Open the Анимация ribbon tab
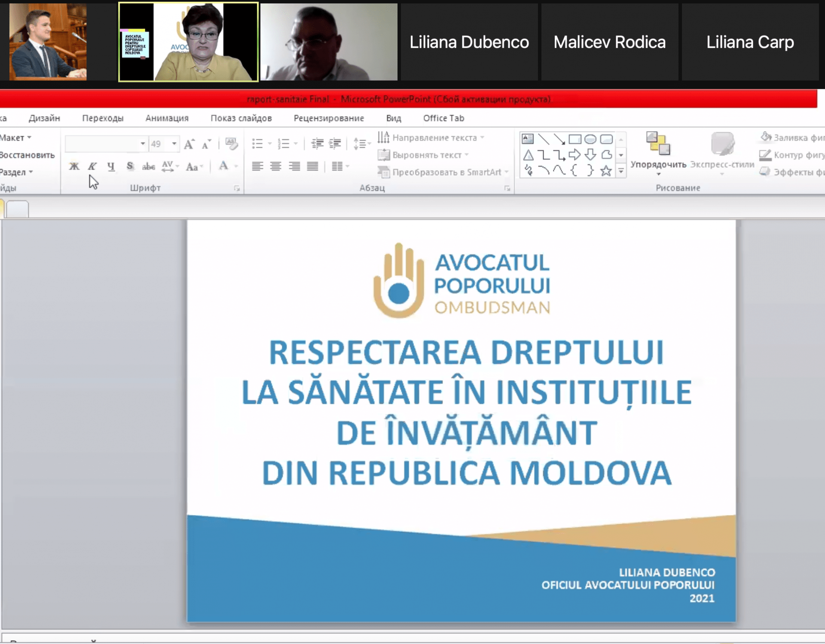Viewport: 825px width, 644px height. (x=167, y=118)
